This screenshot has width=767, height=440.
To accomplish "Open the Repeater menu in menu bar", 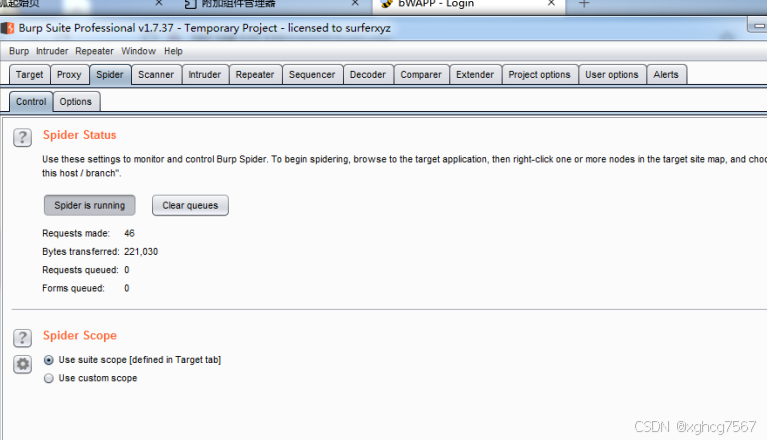I will [94, 51].
